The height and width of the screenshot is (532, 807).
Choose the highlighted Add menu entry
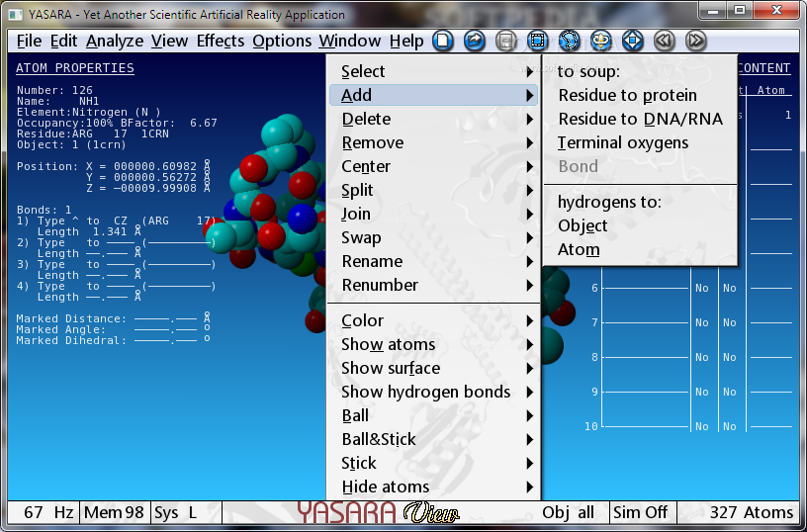[x=433, y=95]
